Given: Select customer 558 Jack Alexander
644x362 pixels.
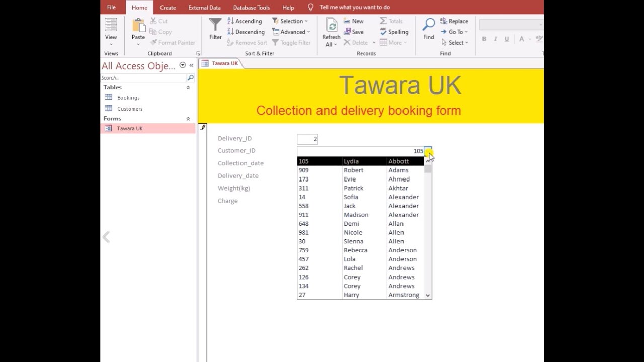Looking at the screenshot, I should point(361,206).
